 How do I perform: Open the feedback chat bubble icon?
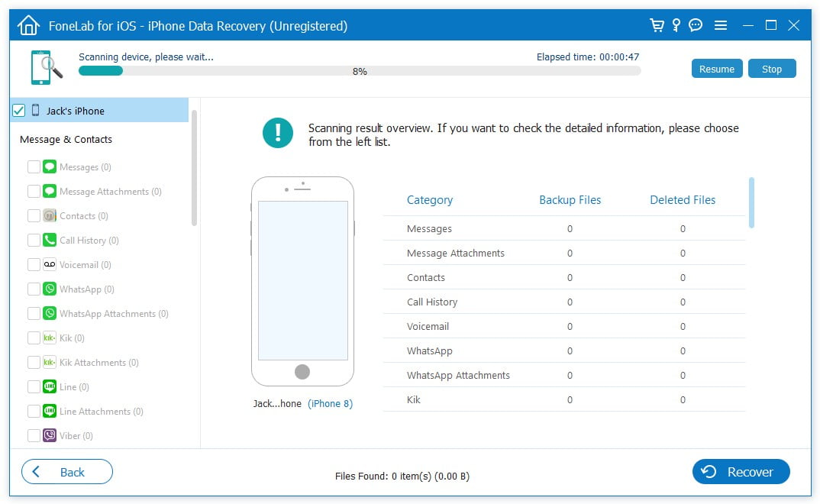pos(696,25)
